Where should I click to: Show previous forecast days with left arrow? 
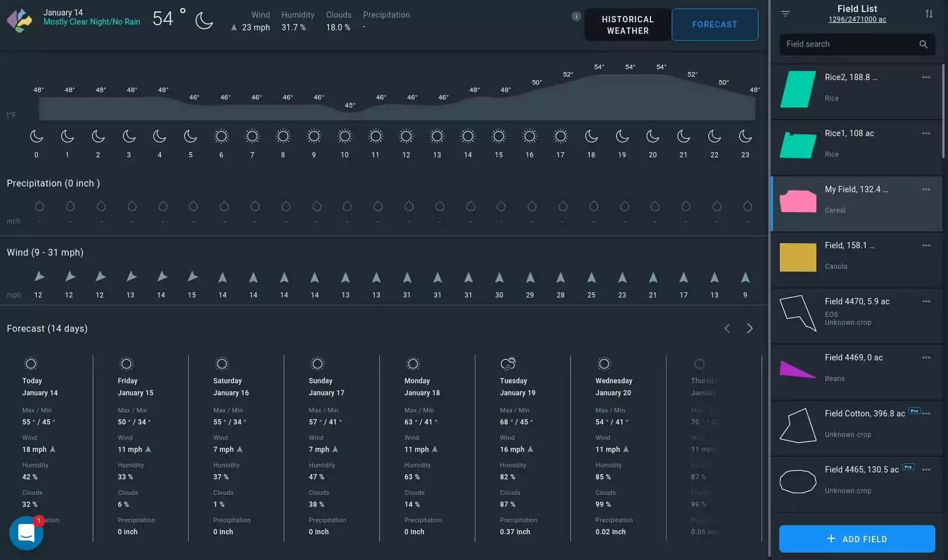pos(727,328)
